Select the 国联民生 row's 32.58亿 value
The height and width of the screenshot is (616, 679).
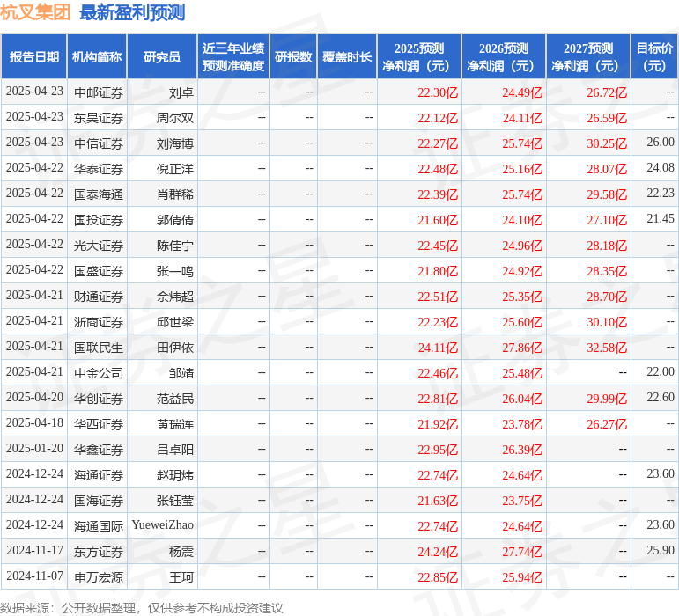[607, 348]
